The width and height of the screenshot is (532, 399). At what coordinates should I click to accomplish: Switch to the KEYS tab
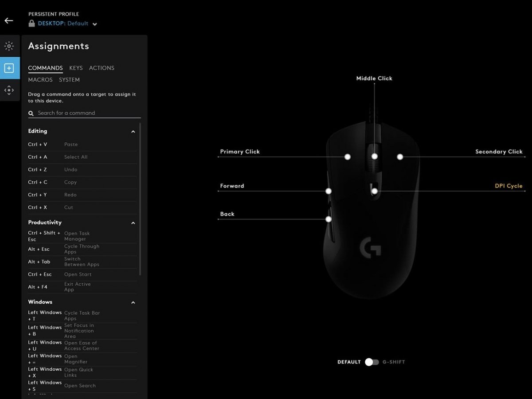(76, 68)
